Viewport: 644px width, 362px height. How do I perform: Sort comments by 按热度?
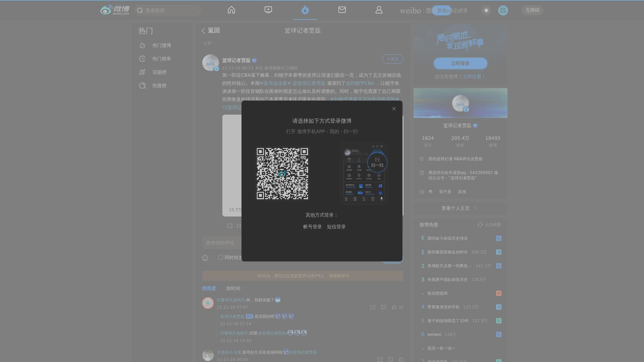[x=209, y=288]
